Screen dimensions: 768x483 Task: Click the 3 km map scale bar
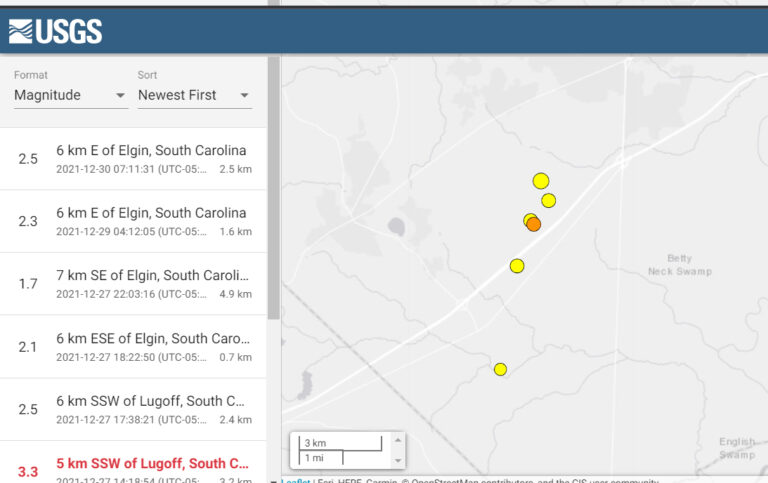[x=340, y=443]
